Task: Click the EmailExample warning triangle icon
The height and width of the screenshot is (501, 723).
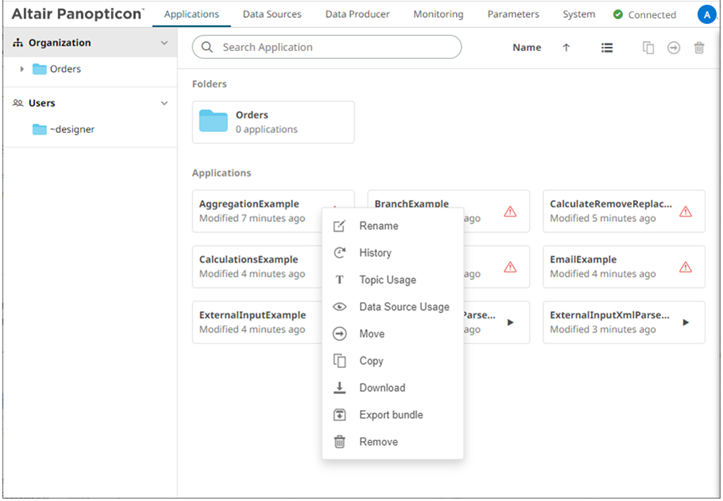Action: click(685, 267)
